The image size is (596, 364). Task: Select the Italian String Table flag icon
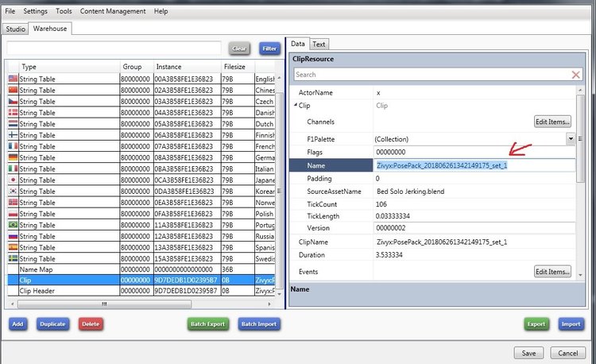coord(13,168)
